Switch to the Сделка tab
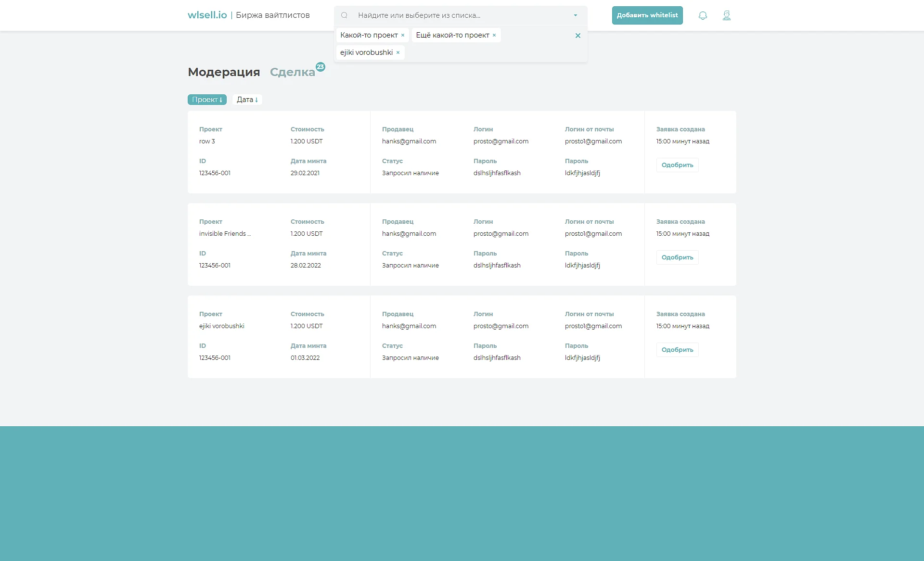The height and width of the screenshot is (561, 924). point(292,72)
